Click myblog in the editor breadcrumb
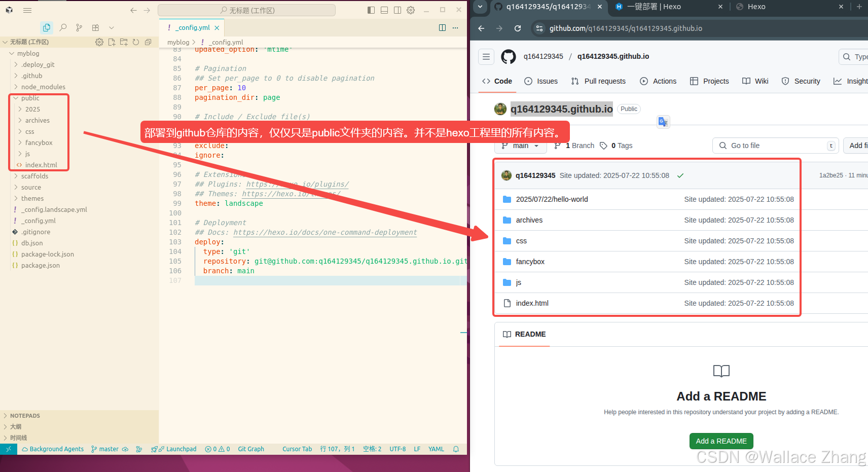Viewport: 868px width, 472px height. click(x=178, y=42)
